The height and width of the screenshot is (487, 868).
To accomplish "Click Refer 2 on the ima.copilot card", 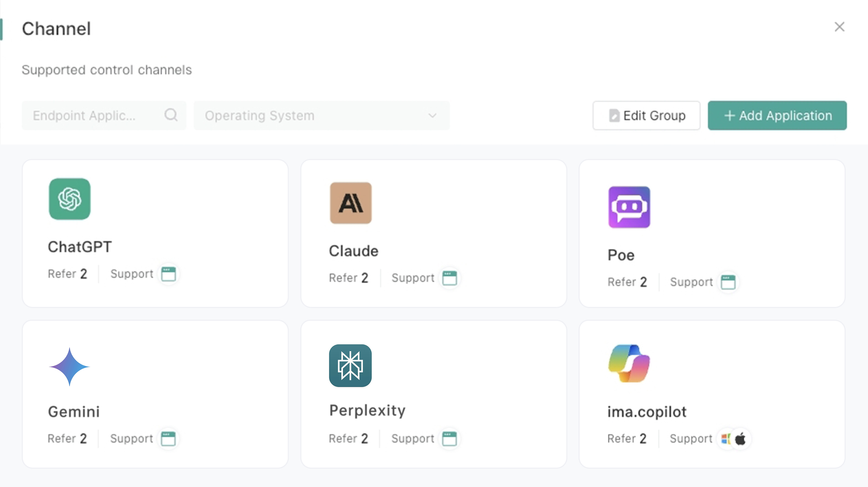I will click(627, 438).
